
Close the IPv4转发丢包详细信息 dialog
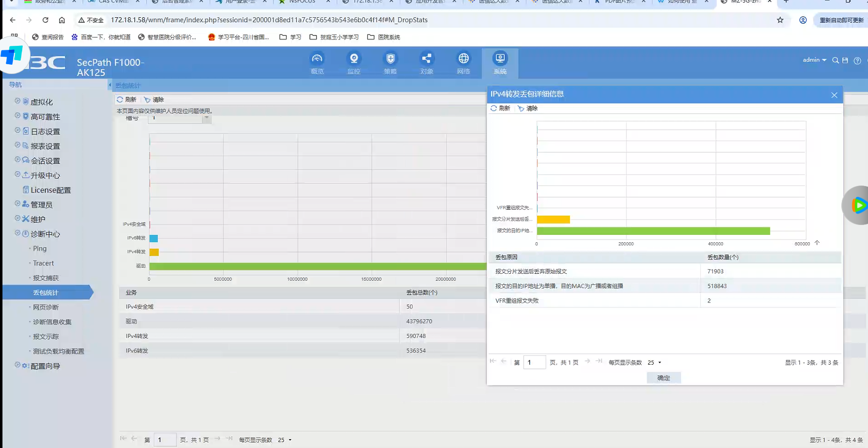click(x=834, y=95)
